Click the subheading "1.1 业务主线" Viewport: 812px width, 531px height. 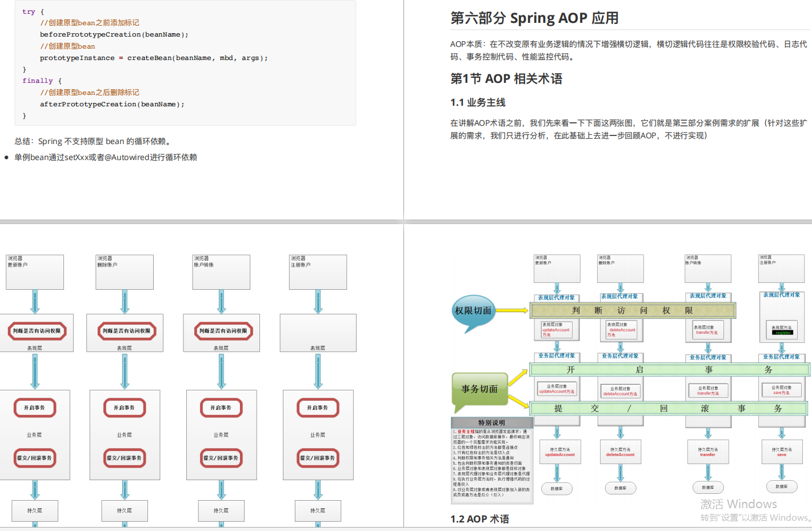(x=478, y=102)
